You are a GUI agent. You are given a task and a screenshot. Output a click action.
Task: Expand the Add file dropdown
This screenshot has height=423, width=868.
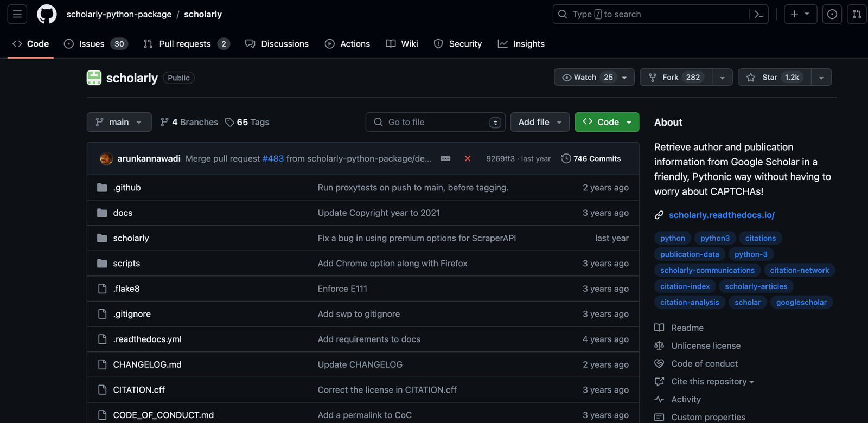pos(539,122)
